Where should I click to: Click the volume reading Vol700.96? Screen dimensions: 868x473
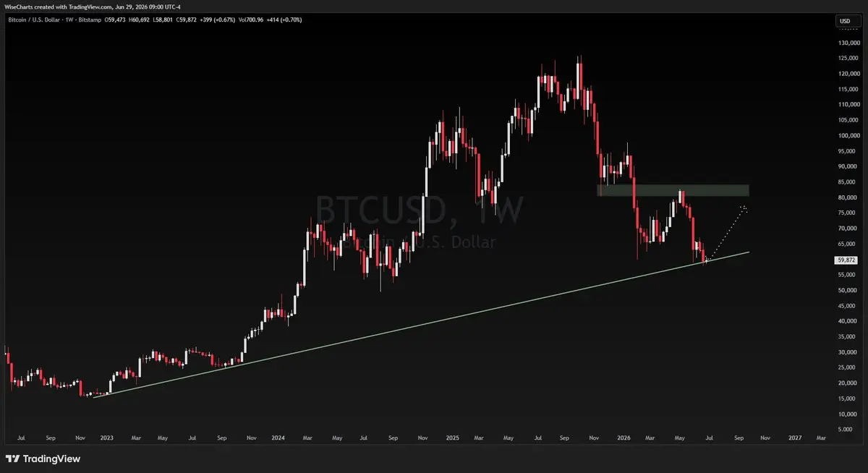(251, 20)
